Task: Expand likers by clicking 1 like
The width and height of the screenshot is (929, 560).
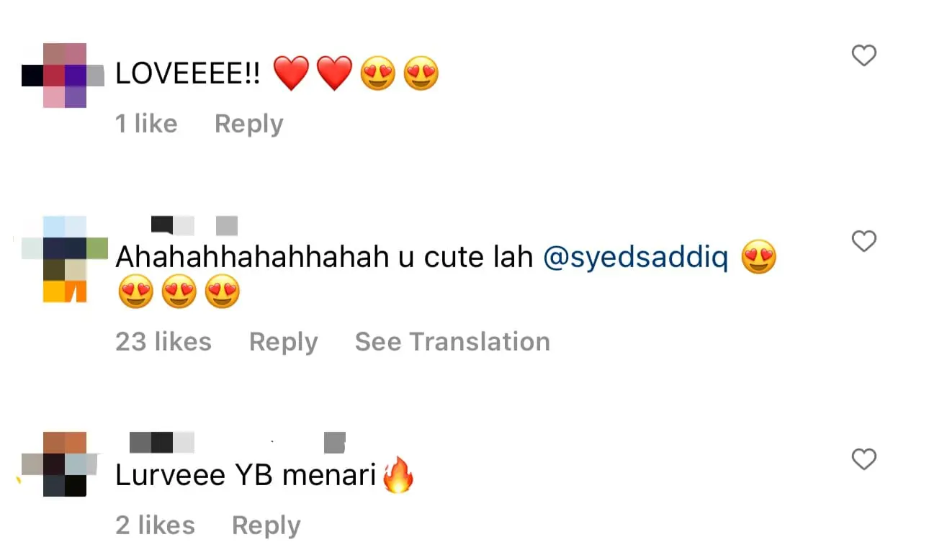Action: [x=146, y=124]
